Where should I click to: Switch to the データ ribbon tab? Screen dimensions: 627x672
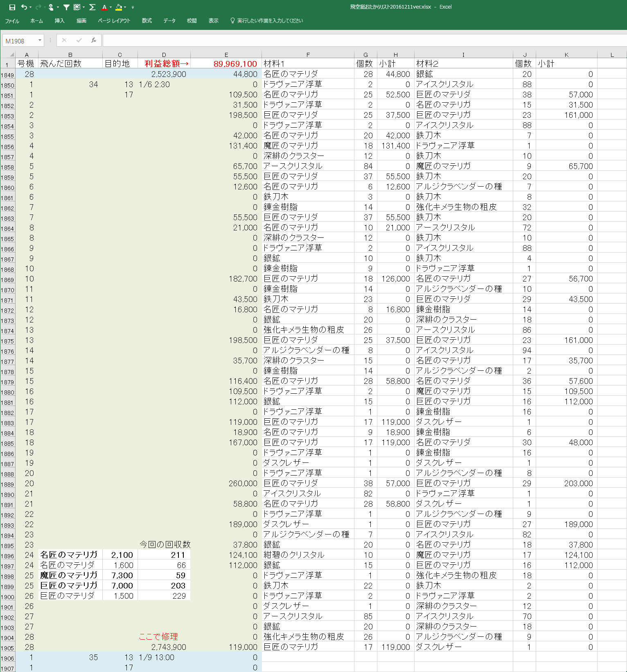pyautogui.click(x=169, y=20)
